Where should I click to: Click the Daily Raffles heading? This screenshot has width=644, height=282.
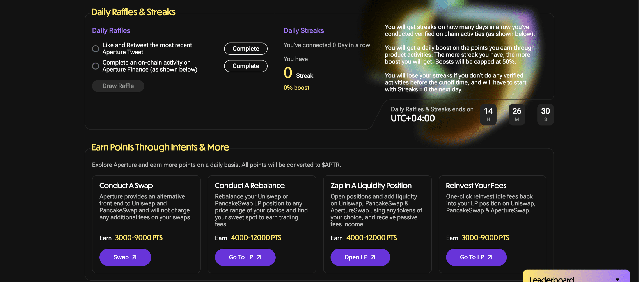111,30
